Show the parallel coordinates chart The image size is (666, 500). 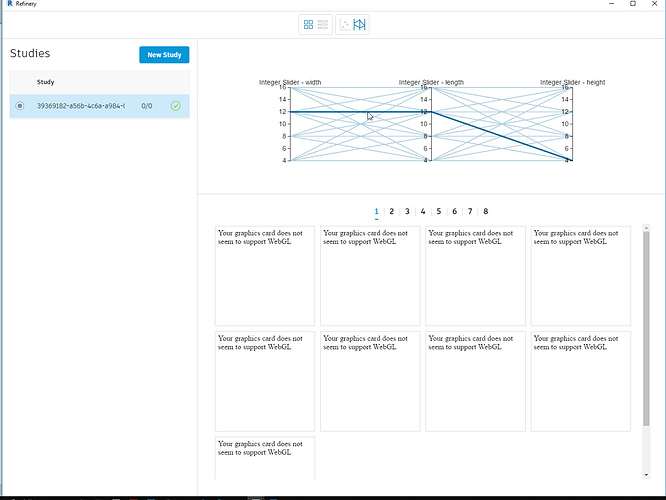(x=359, y=25)
